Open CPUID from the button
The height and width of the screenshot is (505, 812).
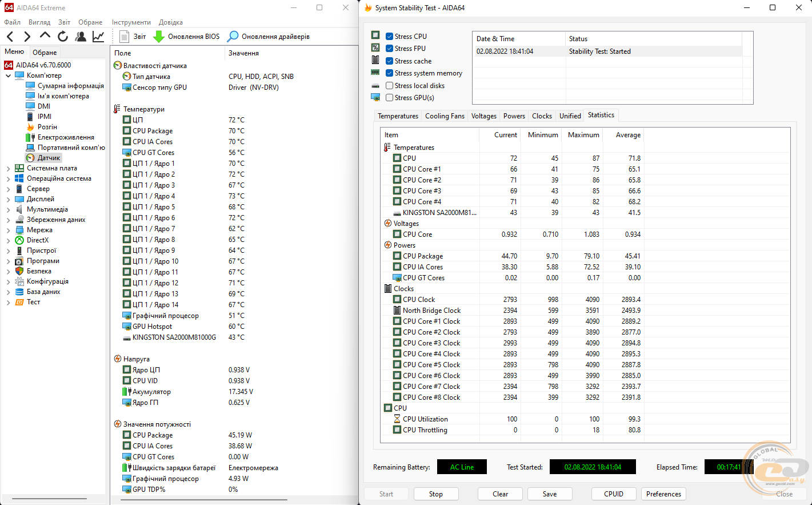(614, 494)
